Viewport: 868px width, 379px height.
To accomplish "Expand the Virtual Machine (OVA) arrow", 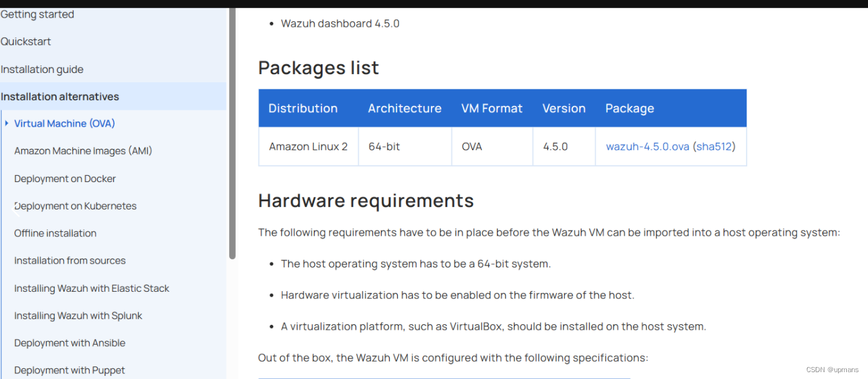I will coord(7,123).
